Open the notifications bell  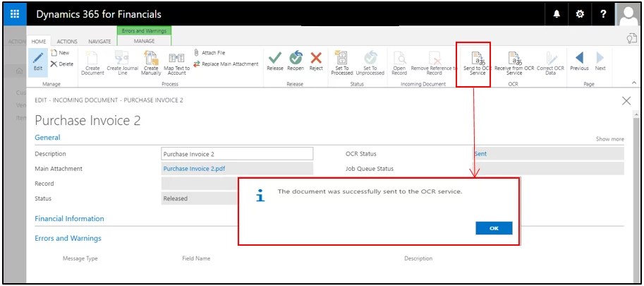pyautogui.click(x=557, y=14)
